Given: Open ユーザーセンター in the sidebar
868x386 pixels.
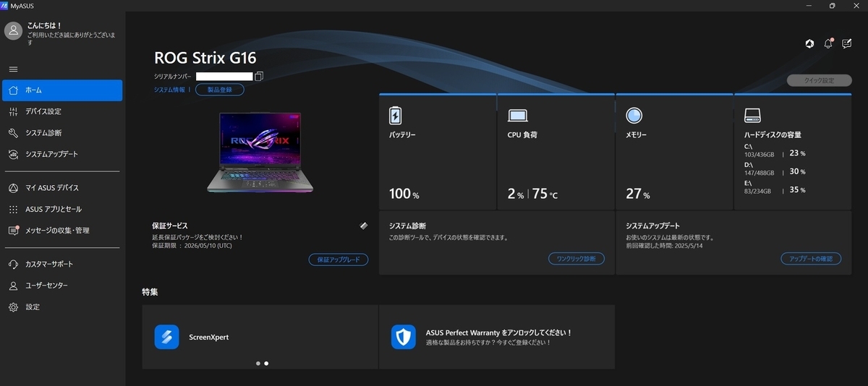Looking at the screenshot, I should click(62, 286).
